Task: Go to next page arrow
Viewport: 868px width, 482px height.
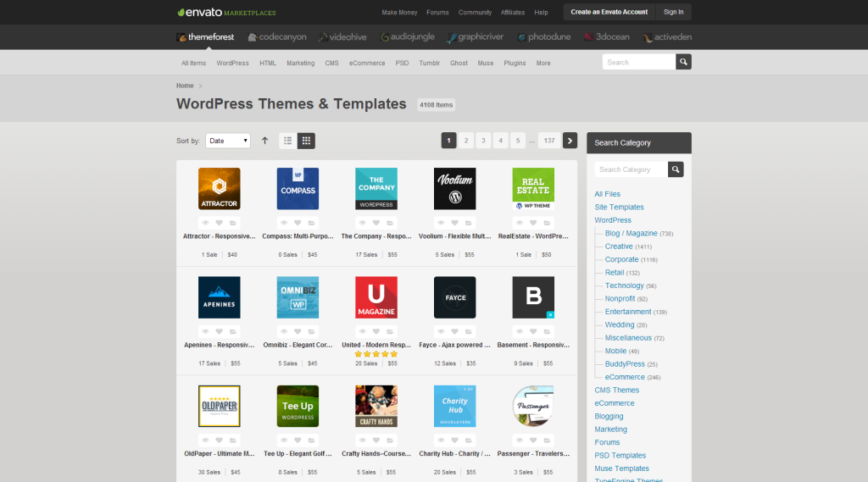Action: pos(570,141)
